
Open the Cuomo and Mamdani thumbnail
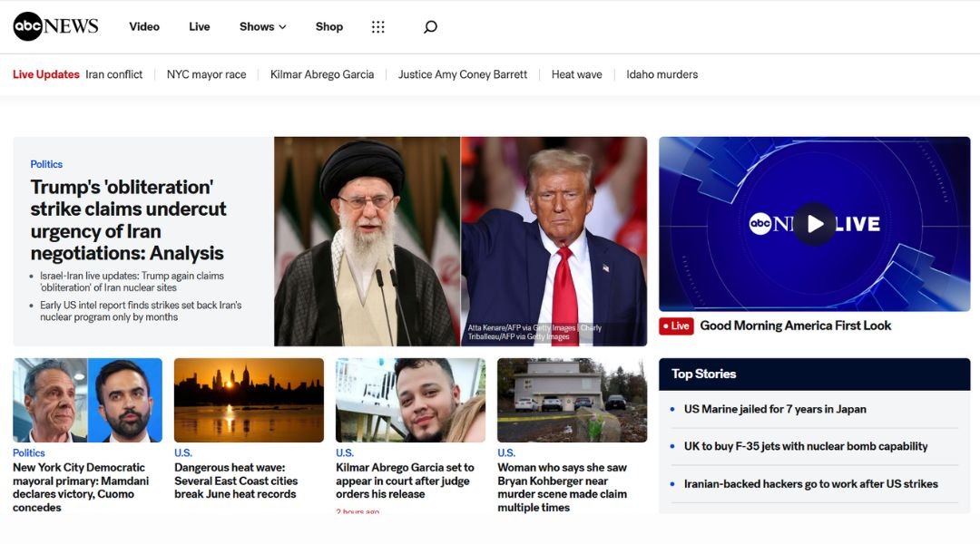[x=87, y=400]
